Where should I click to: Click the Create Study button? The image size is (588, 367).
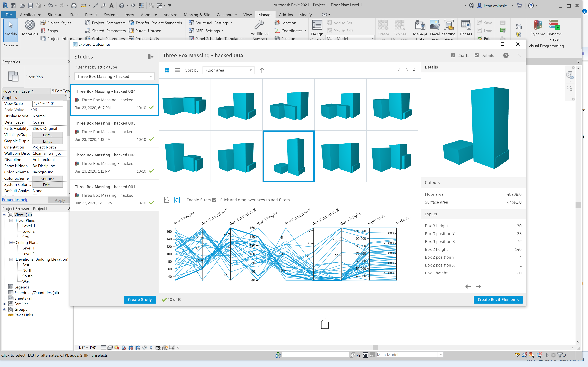140,299
